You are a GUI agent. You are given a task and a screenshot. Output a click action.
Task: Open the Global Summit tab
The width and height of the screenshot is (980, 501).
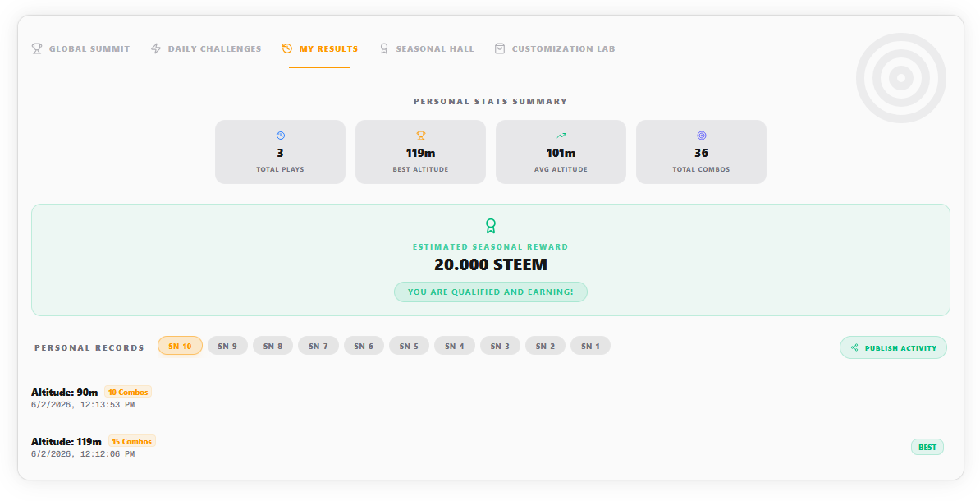[x=80, y=48]
